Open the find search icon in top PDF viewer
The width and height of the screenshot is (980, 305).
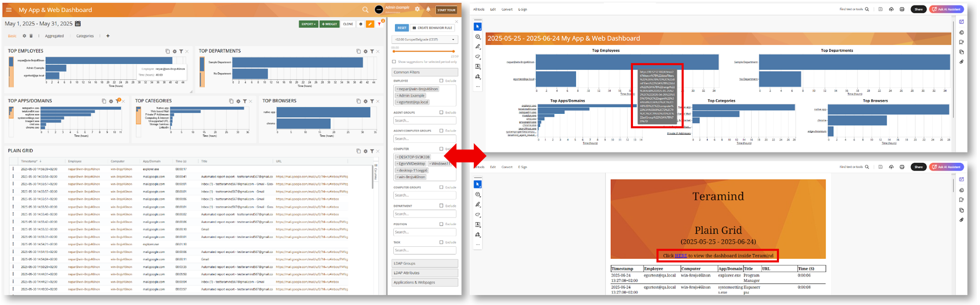tap(867, 9)
